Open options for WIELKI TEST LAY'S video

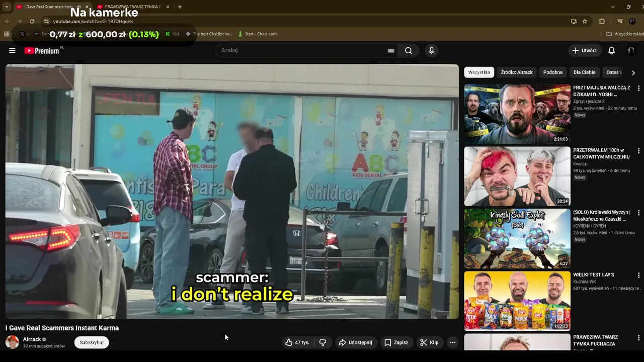638,275
